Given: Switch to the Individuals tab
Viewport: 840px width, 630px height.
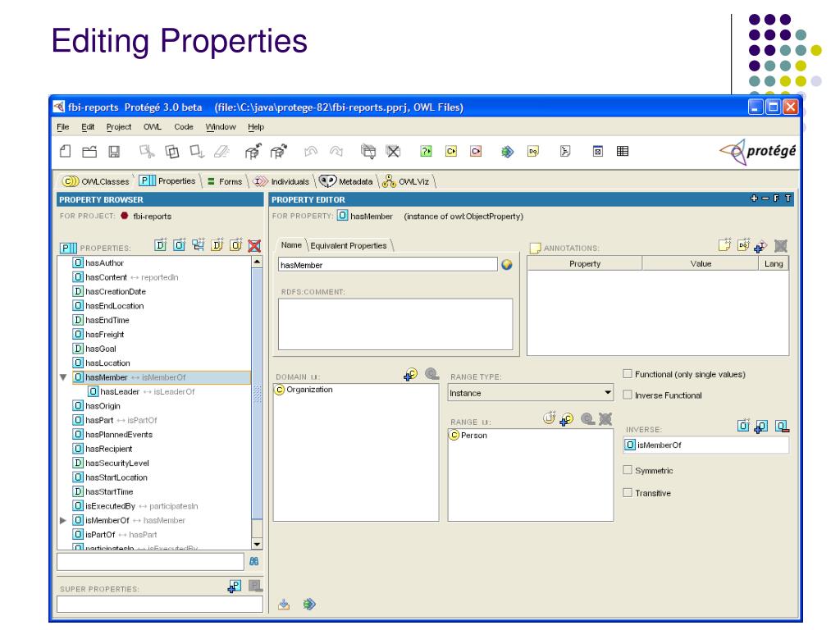Looking at the screenshot, I should [282, 181].
